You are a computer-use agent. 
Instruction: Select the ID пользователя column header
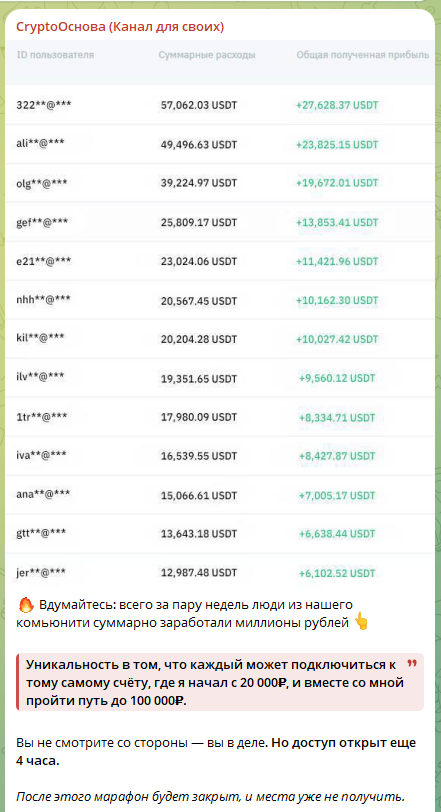55,55
